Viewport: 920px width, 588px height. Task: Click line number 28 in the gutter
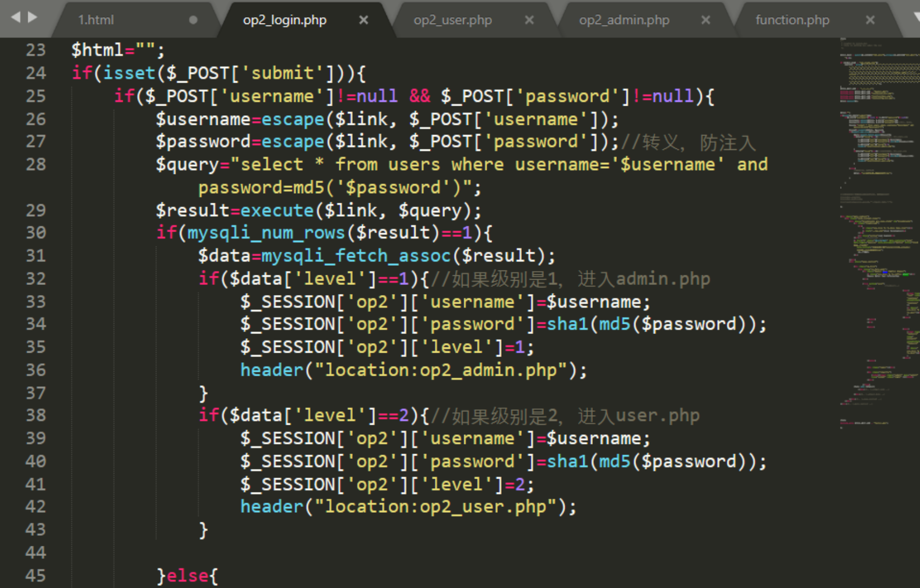[36, 164]
